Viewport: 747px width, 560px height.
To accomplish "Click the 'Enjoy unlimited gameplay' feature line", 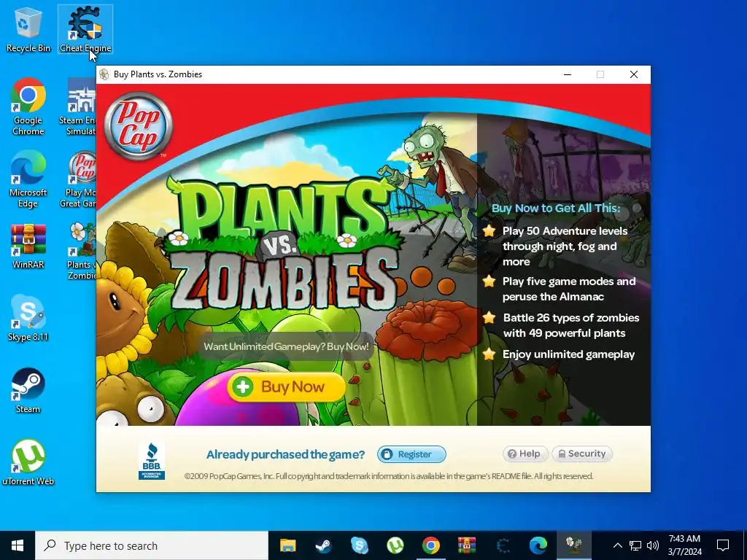I will 568,354.
